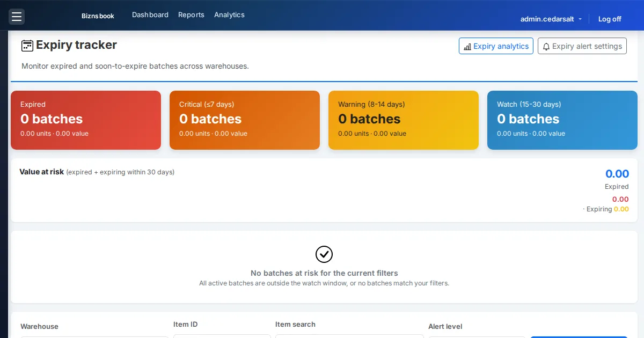The height and width of the screenshot is (338, 644).
Task: Open the hamburger navigation menu
Action: 17,17
